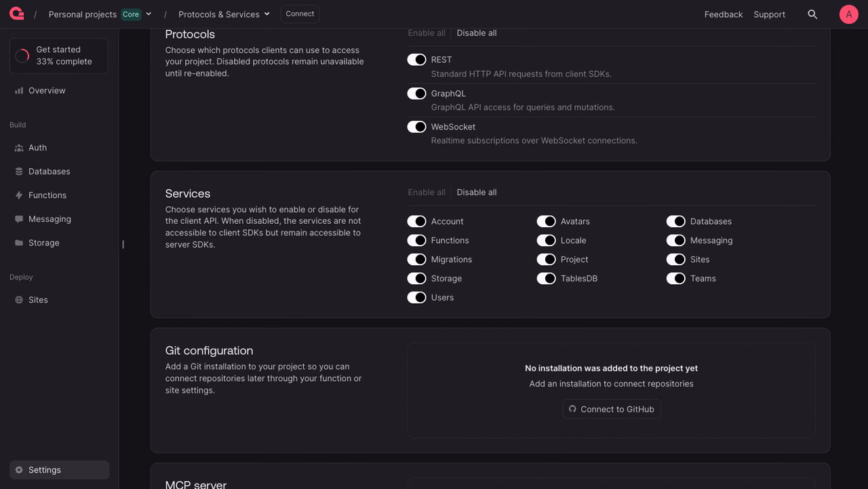The width and height of the screenshot is (868, 489).
Task: Open Storage via its folder icon
Action: point(19,243)
